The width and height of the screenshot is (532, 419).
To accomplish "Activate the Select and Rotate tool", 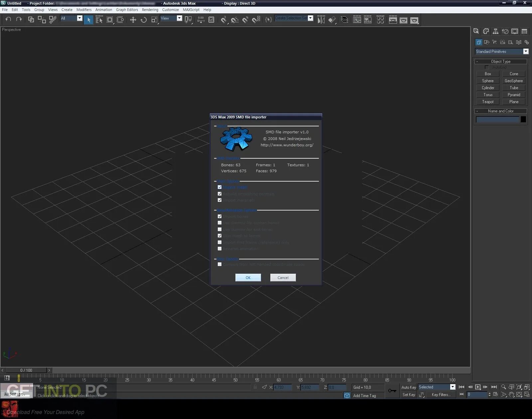I will point(144,20).
